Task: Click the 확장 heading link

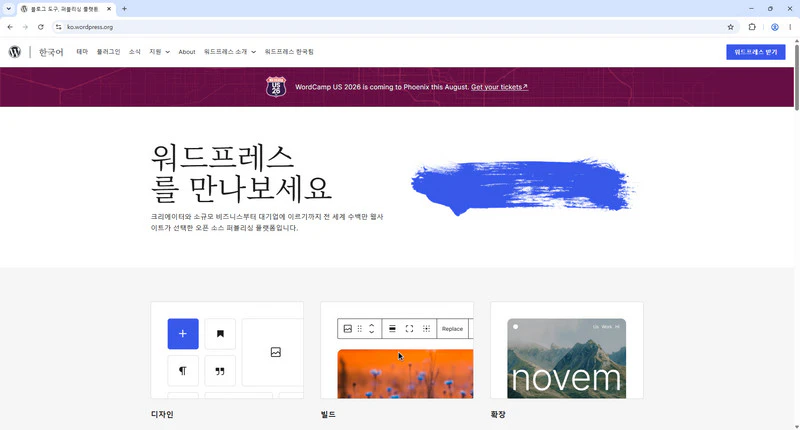Action: pos(498,414)
